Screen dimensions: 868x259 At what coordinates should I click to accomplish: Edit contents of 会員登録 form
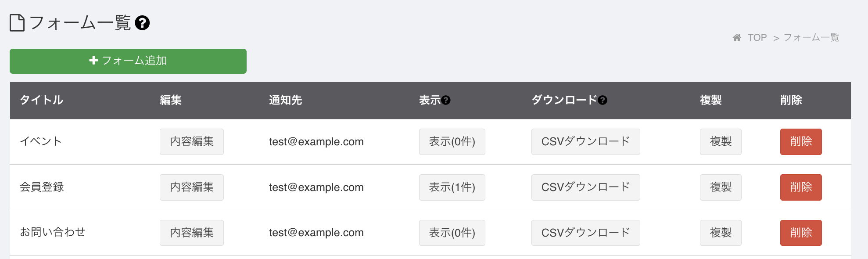(x=192, y=187)
